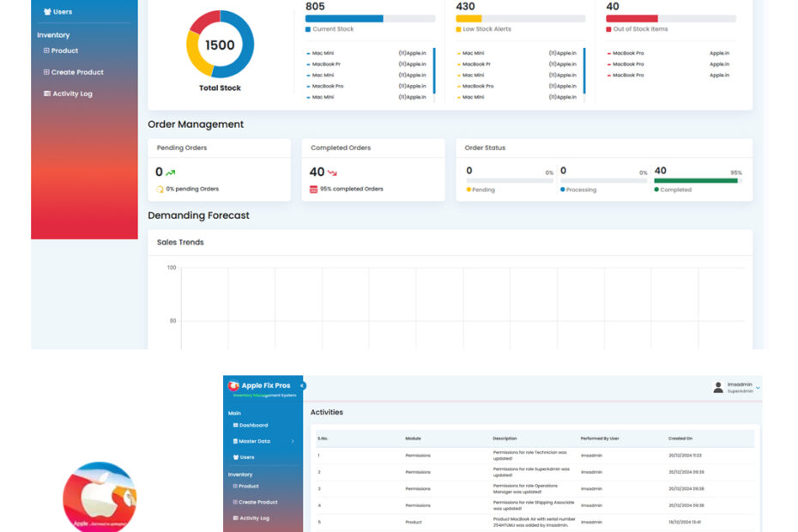Click the "805" current stock count
Image resolution: width=798 pixels, height=532 pixels.
(x=315, y=7)
